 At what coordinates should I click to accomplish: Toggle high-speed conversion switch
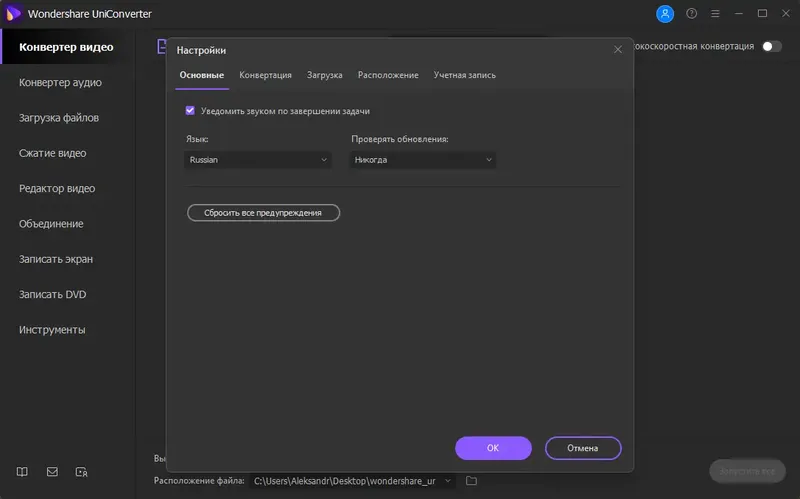pyautogui.click(x=771, y=46)
